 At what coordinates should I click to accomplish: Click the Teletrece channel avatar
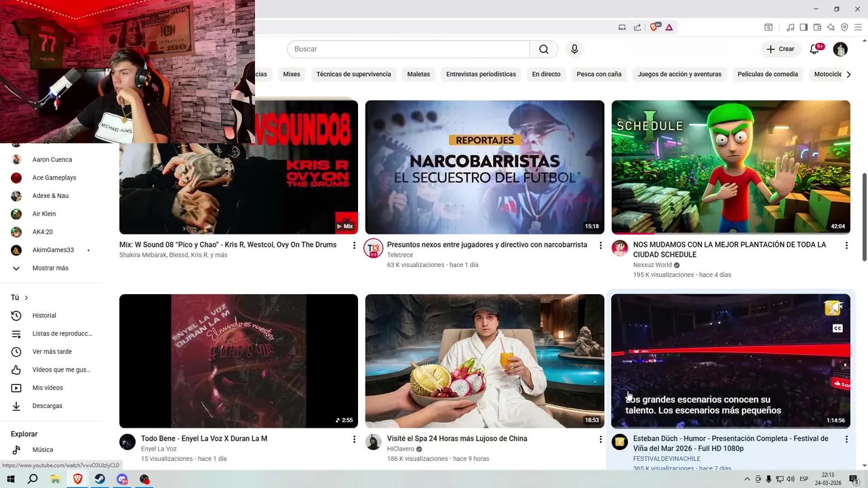tap(373, 248)
